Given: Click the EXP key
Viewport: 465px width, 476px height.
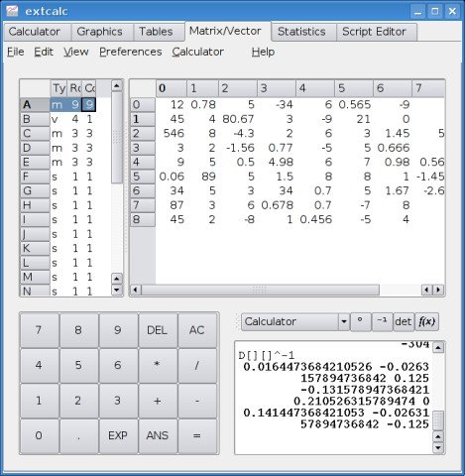Looking at the screenshot, I should 118,435.
